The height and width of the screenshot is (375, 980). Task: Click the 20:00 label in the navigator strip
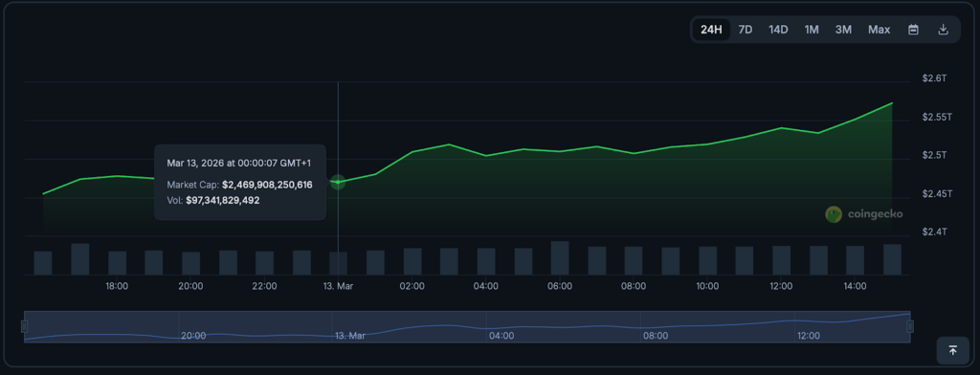point(193,336)
